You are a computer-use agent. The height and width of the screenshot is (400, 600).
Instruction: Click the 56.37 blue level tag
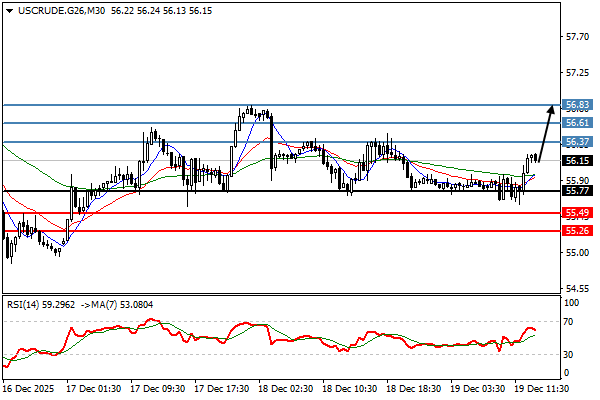577,141
